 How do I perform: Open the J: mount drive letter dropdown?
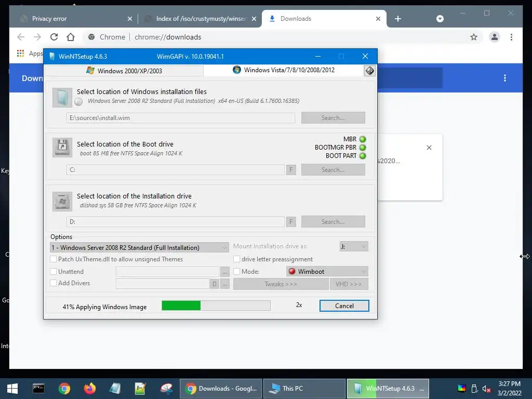354,247
